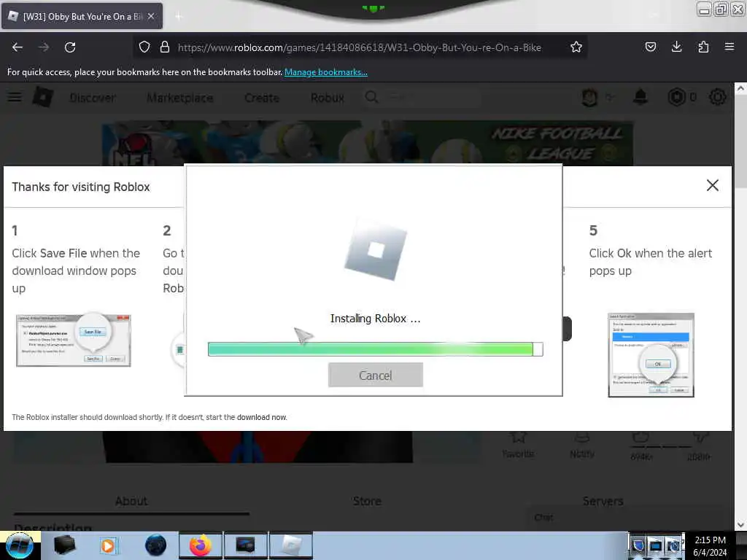
Task: Open the Discover menu item
Action: coord(93,98)
